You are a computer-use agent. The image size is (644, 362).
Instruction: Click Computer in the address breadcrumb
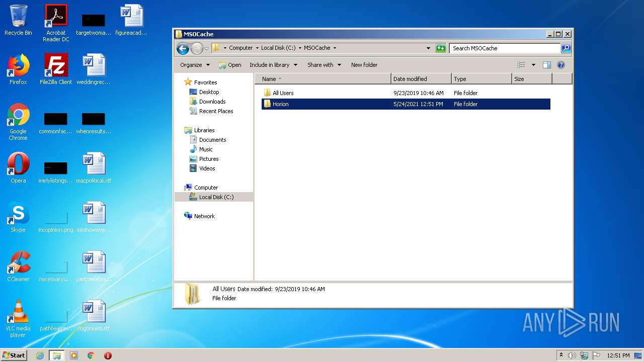(240, 48)
